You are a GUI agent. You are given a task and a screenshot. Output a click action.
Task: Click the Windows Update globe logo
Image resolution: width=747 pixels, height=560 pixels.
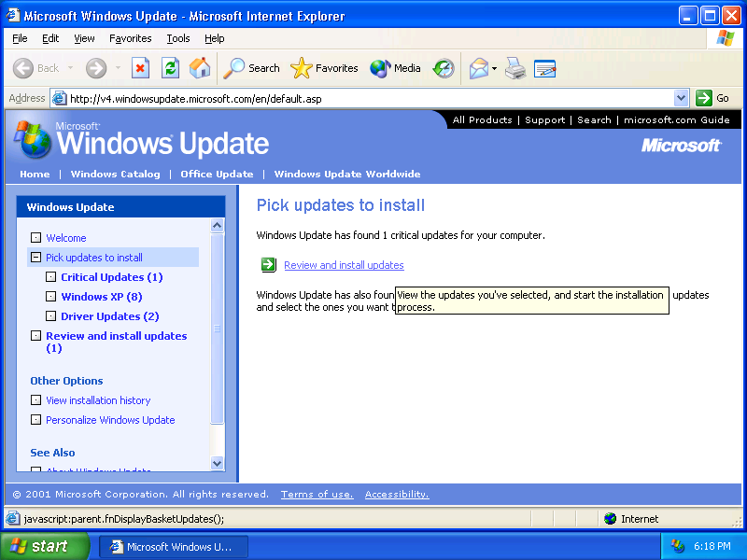pos(32,139)
